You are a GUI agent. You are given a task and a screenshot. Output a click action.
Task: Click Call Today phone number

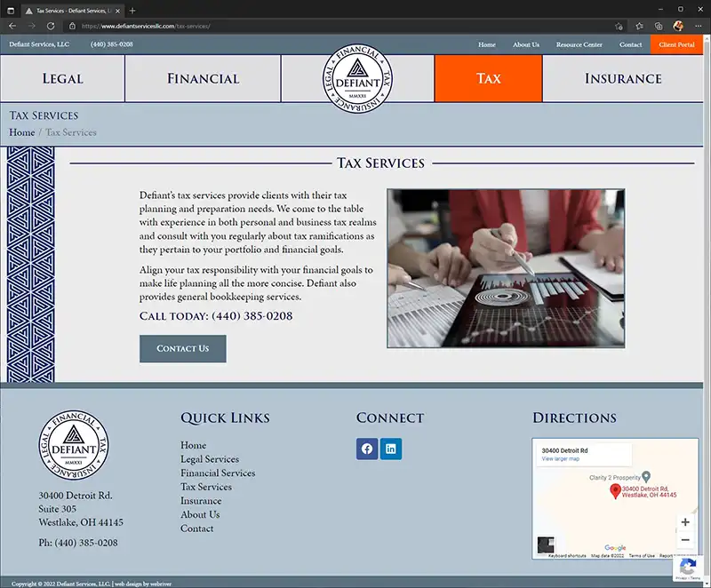[x=252, y=315]
